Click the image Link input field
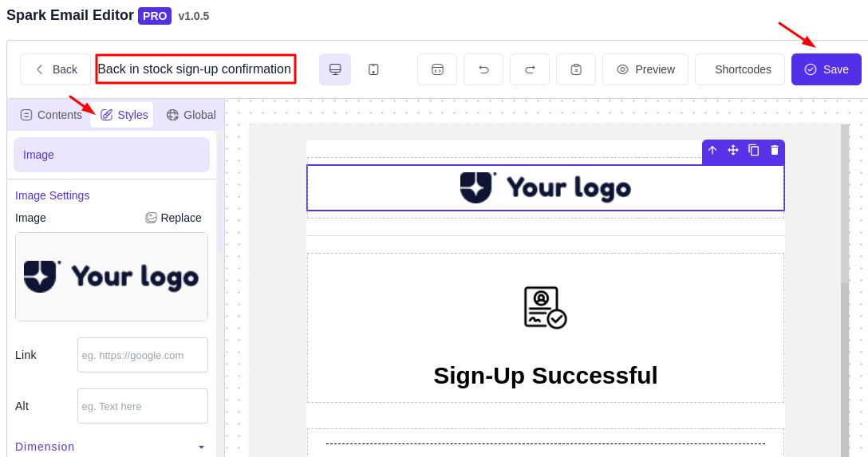 143,355
